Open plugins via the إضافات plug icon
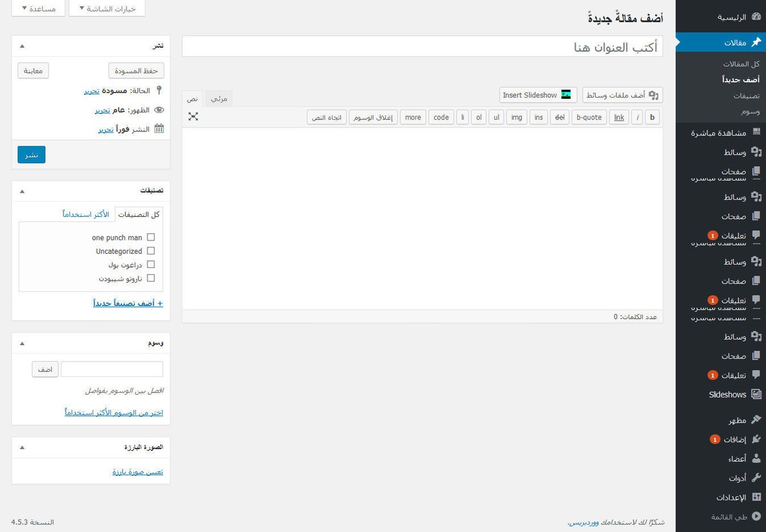The image size is (766, 532). pyautogui.click(x=756, y=439)
